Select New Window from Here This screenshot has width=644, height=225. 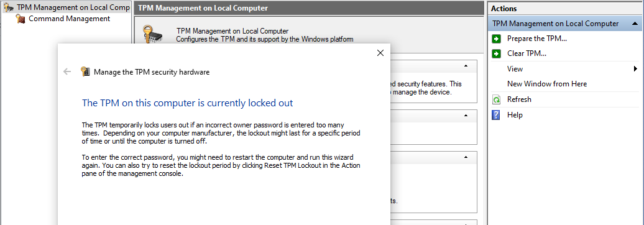(x=547, y=84)
